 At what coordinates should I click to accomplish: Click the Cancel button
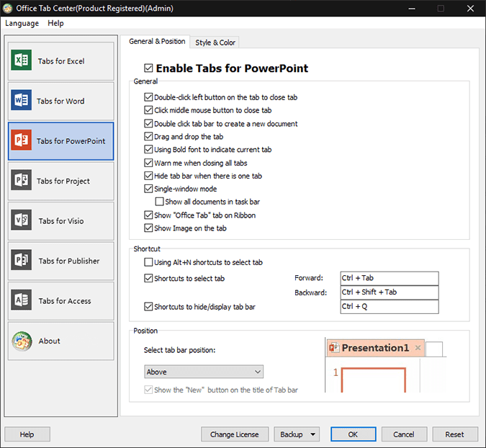pyautogui.click(x=403, y=434)
